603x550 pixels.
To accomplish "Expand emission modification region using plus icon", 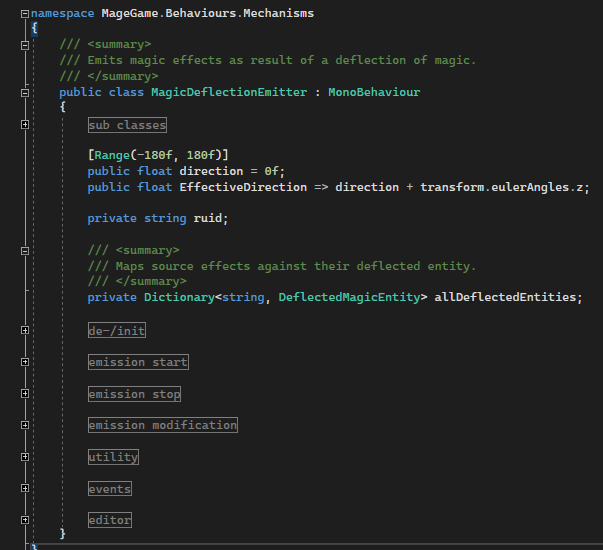I will (x=25, y=425).
